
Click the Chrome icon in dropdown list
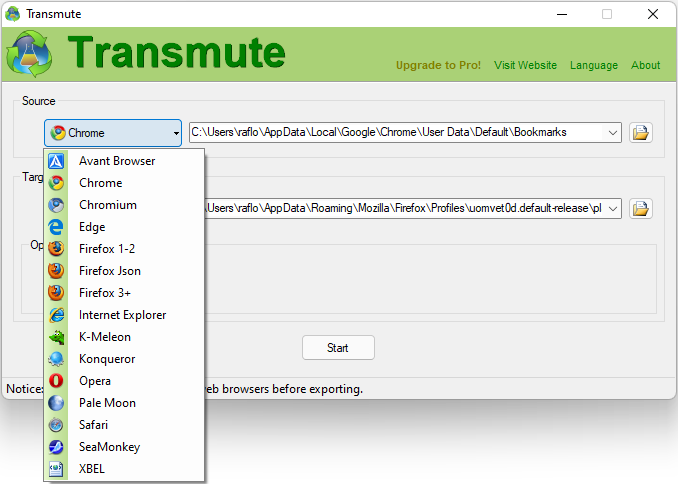click(56, 183)
